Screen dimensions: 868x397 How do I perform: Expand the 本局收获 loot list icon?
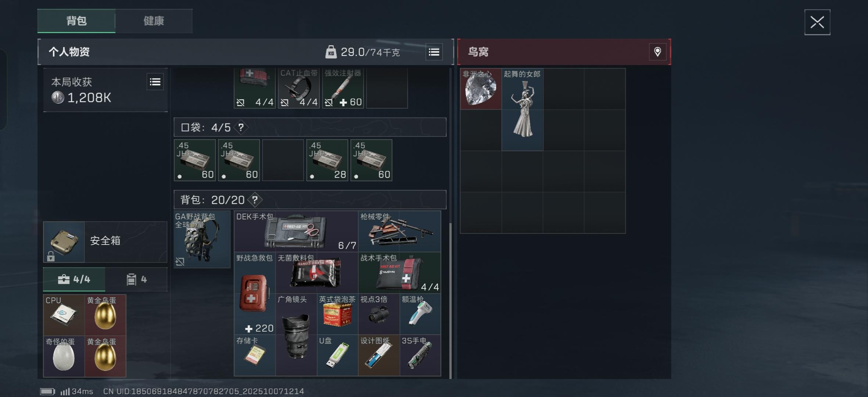click(155, 82)
